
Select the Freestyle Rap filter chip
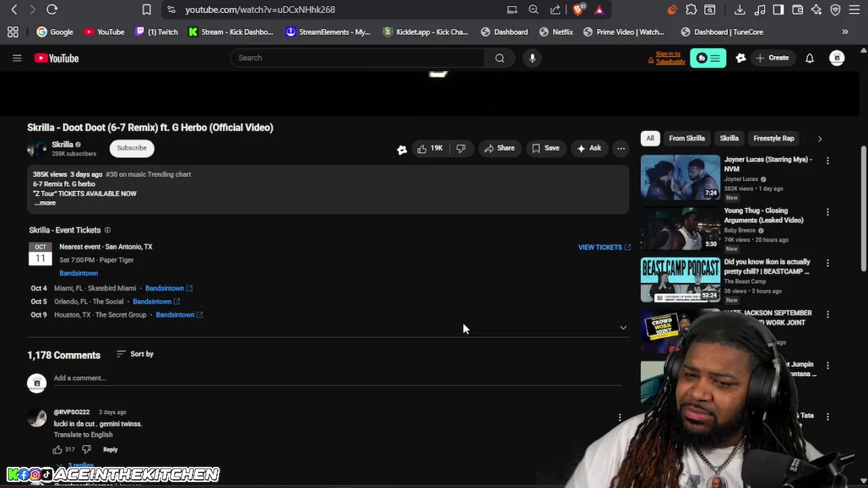pos(773,138)
